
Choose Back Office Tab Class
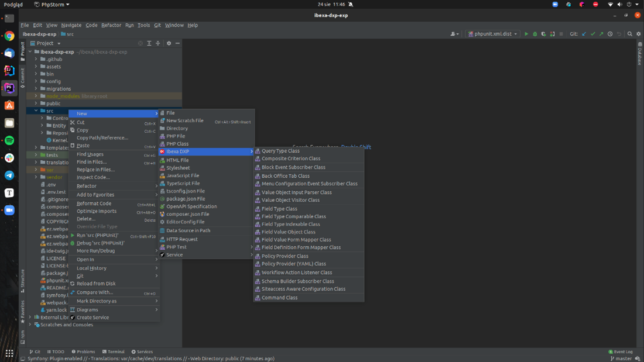tap(309, 176)
